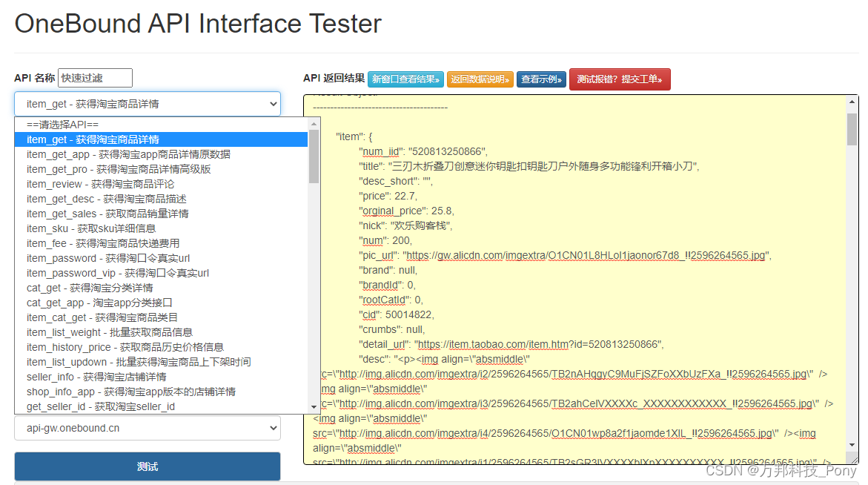Click the dropdown list scroll up arrow
Image resolution: width=868 pixels, height=485 pixels.
pos(314,124)
